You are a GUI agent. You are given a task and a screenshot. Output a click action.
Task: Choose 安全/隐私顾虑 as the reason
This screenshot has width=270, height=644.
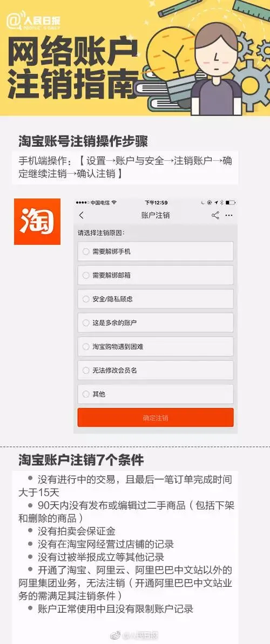pos(156,299)
